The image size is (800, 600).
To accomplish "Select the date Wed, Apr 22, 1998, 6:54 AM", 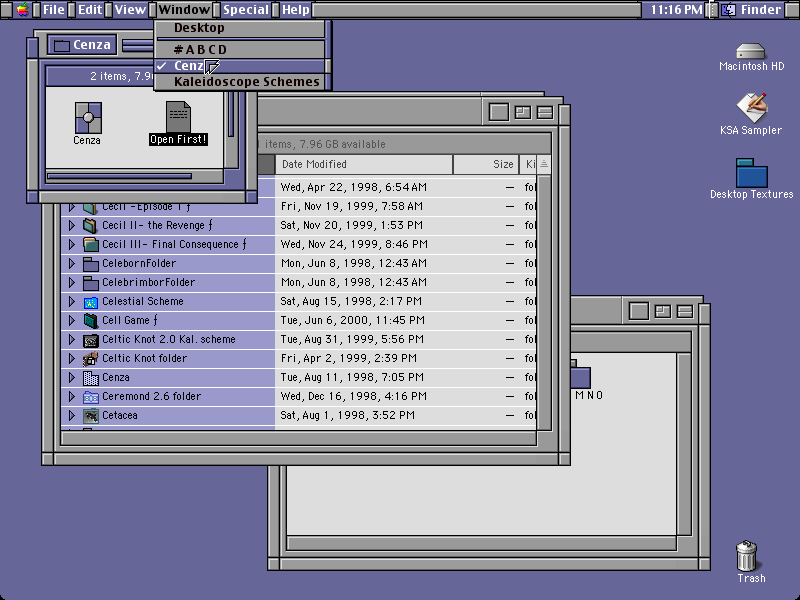I will click(x=354, y=187).
